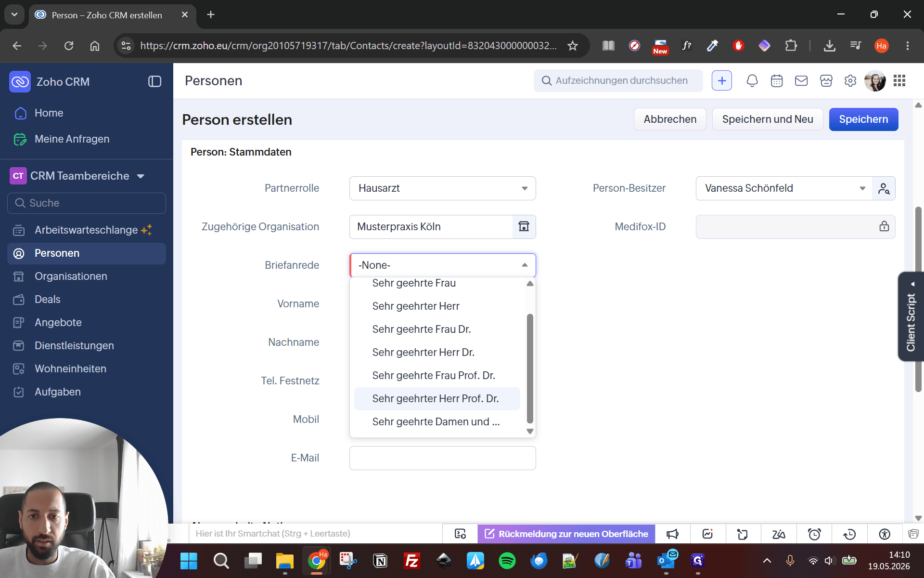Open the accessibility icon in bottom bar
Viewport: 924px width, 578px height.
coord(885,534)
